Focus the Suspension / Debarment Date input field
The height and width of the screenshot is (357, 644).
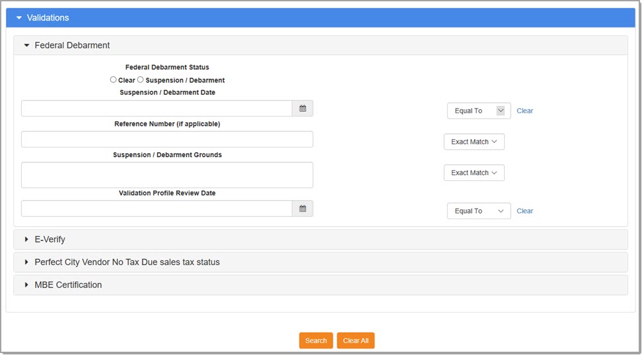tap(157, 109)
